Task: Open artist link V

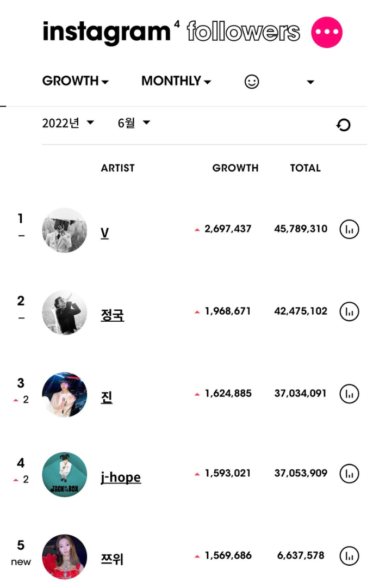Action: click(x=104, y=233)
